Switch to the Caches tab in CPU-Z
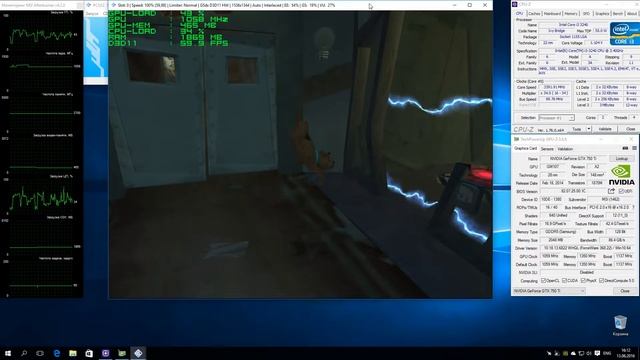The height and width of the screenshot is (360, 640). 534,13
